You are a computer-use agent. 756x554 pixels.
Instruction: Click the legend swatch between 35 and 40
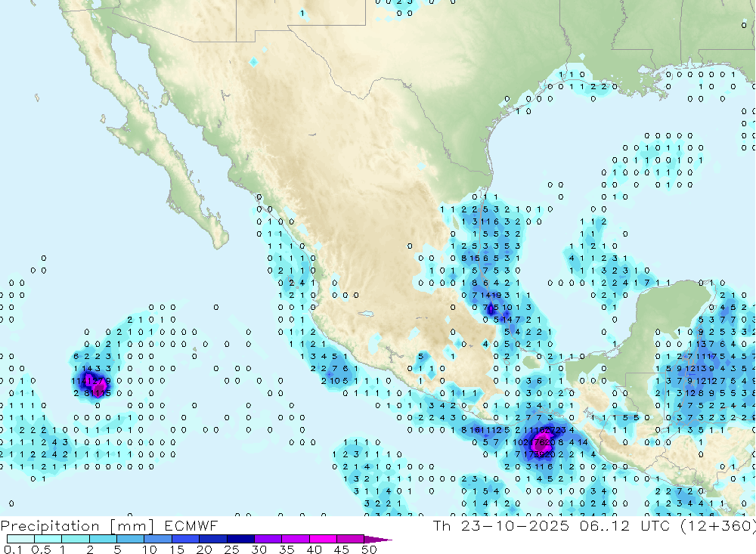coord(296,539)
